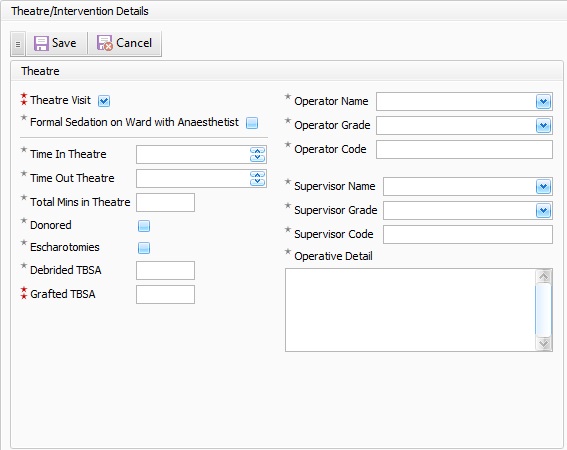Screen dimensions: 567x450
Task: Open the Supervisor Name dropdown
Action: [x=543, y=187]
